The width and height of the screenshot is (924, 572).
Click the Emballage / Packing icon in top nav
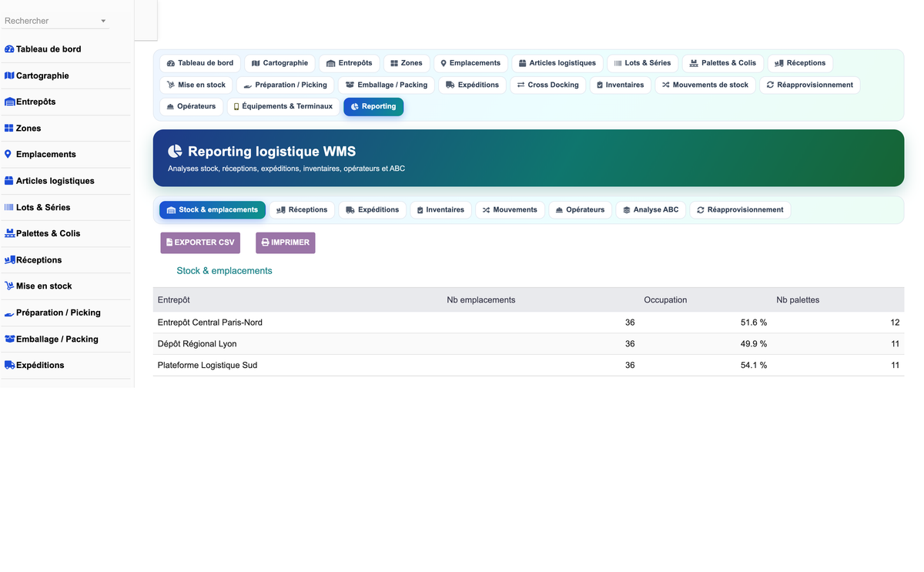click(x=350, y=85)
